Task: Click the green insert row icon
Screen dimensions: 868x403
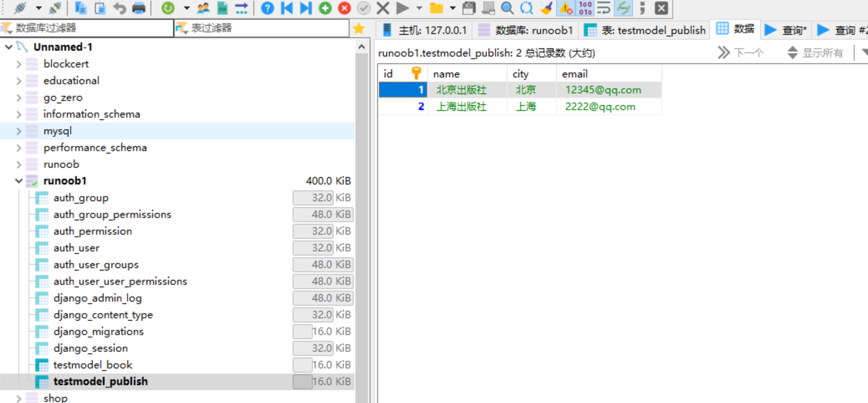Action: 325,8
